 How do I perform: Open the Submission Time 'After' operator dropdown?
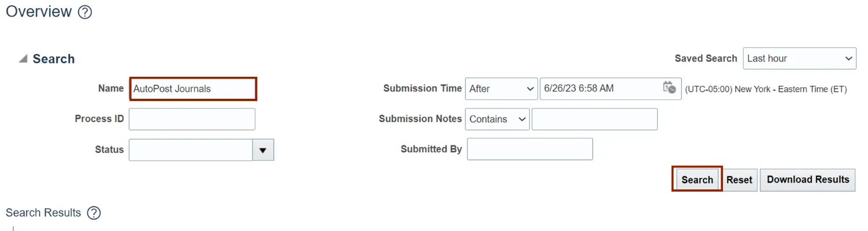501,89
